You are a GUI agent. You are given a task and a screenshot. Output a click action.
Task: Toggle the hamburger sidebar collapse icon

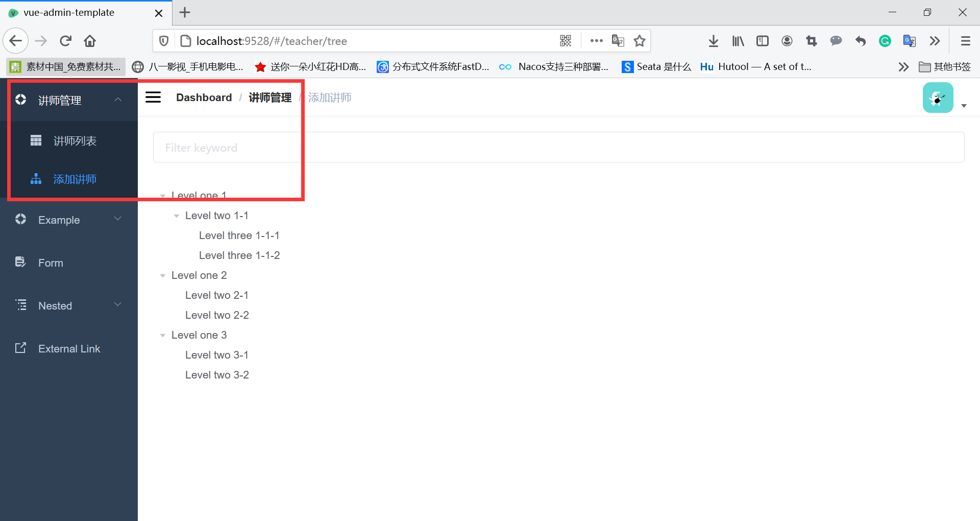(x=153, y=97)
